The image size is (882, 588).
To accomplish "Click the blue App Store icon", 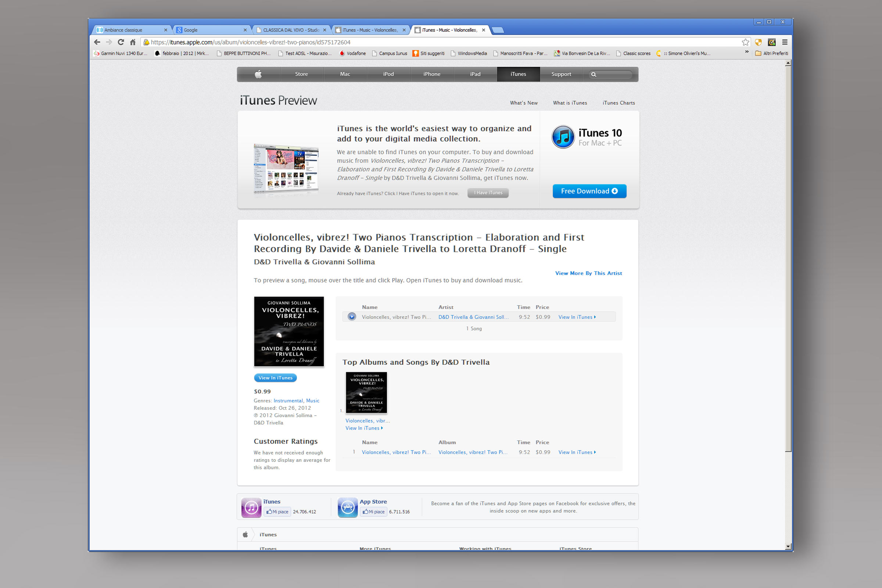I will tap(348, 508).
